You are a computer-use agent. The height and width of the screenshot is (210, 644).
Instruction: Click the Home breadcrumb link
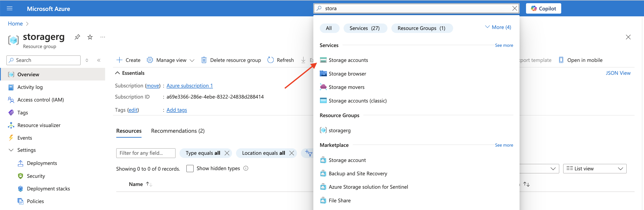tap(15, 24)
